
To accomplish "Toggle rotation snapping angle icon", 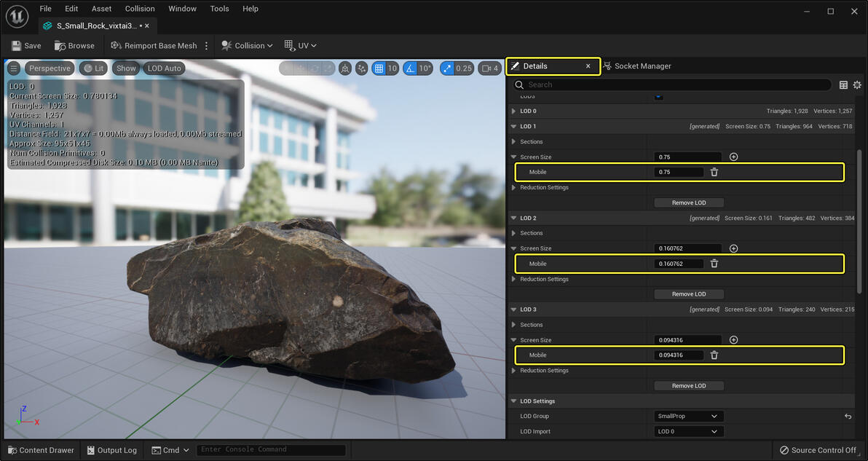I will tap(410, 68).
